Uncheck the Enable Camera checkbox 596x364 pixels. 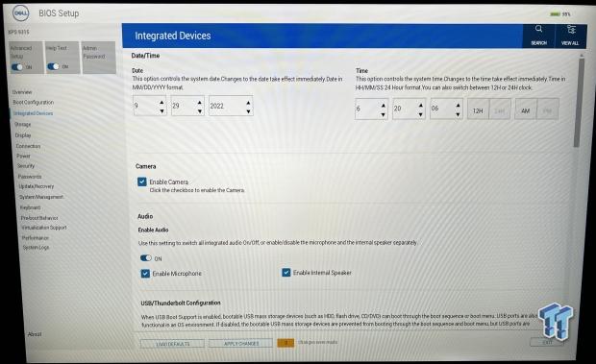click(x=141, y=182)
